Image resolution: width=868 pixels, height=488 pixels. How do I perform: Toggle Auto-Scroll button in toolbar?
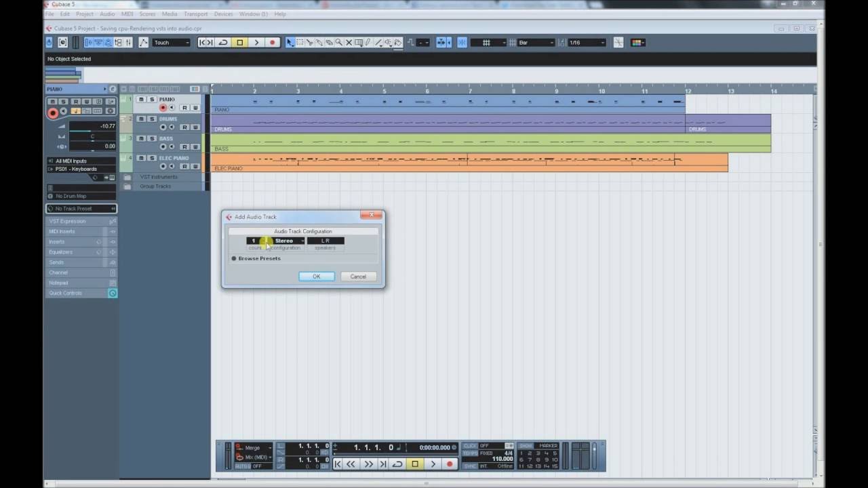440,42
